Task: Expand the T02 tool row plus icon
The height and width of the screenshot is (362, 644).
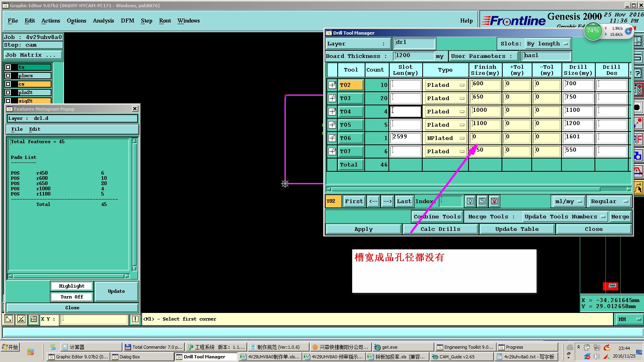Action: (332, 85)
